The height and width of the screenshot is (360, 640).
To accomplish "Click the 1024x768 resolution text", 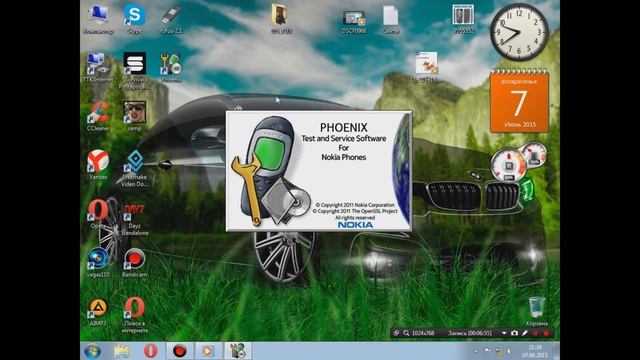I will pyautogui.click(x=423, y=333).
